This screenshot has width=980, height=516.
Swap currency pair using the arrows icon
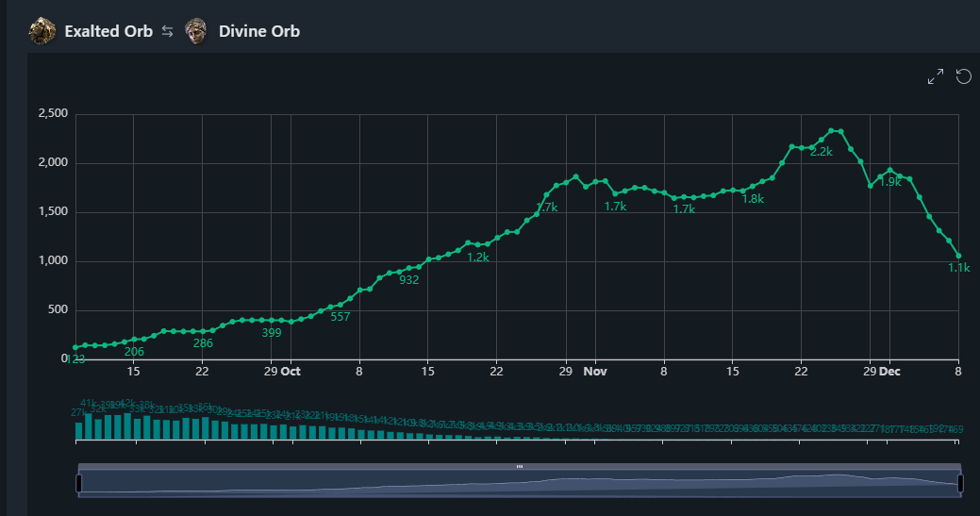coord(168,30)
